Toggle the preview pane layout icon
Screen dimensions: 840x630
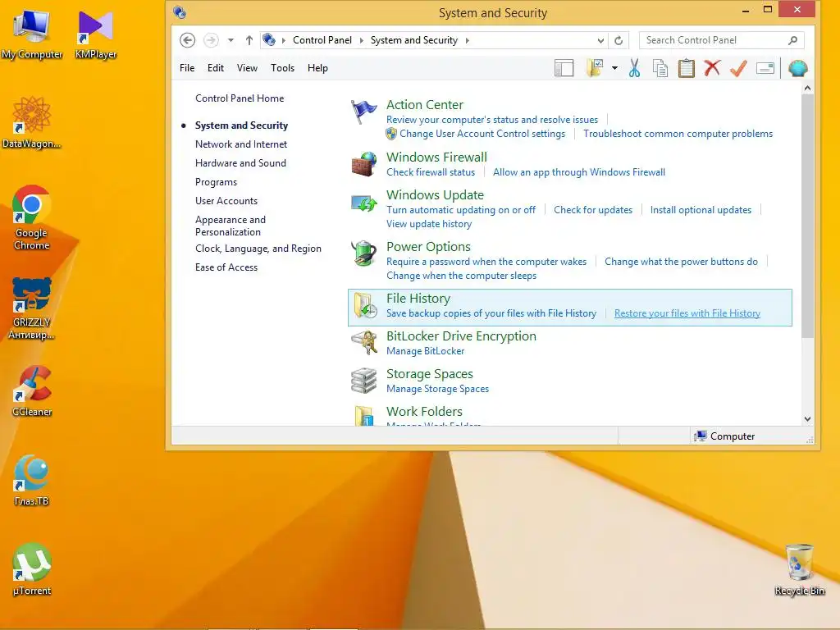point(564,69)
